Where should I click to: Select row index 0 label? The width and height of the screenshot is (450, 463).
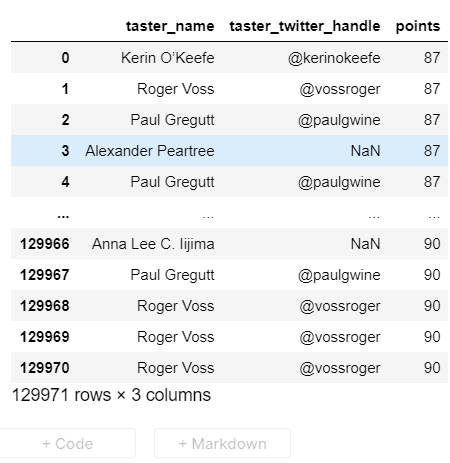click(x=65, y=58)
